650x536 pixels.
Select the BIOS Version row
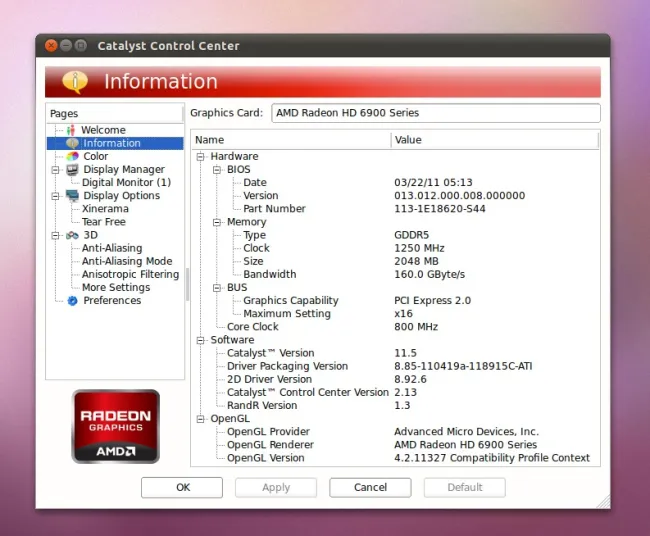point(395,196)
